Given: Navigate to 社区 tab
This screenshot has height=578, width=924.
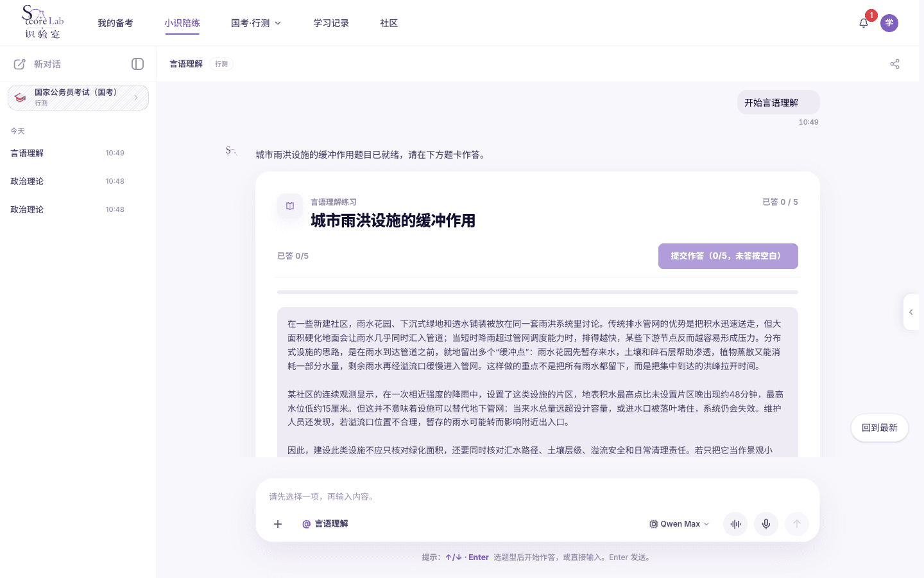Looking at the screenshot, I should click(389, 23).
